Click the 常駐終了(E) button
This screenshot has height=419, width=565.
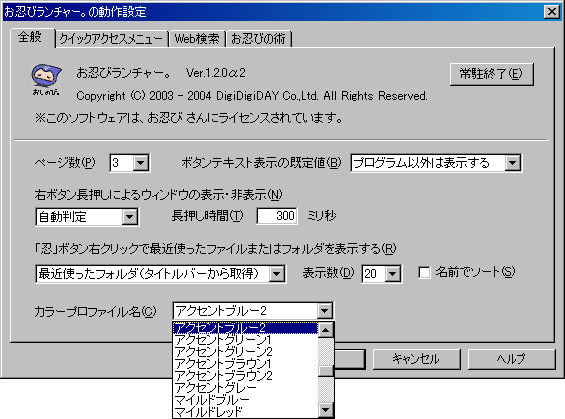(491, 74)
